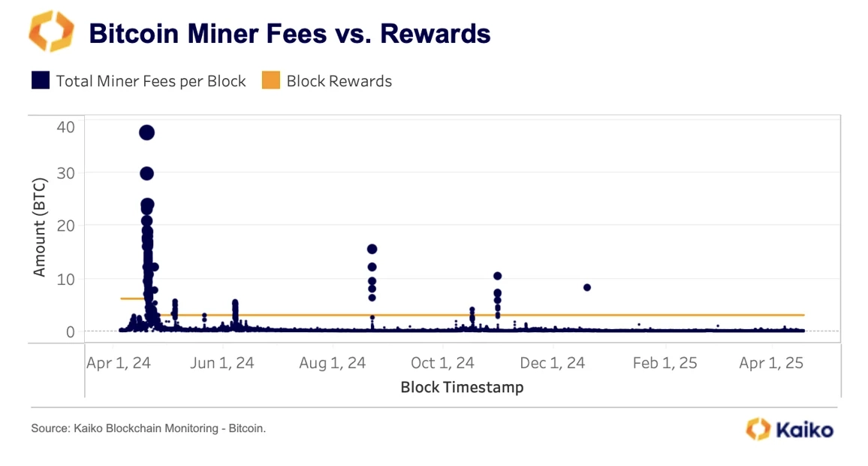Click the Aug 1, 24 axis label
Viewport: 868px width, 466px height.
tap(332, 363)
